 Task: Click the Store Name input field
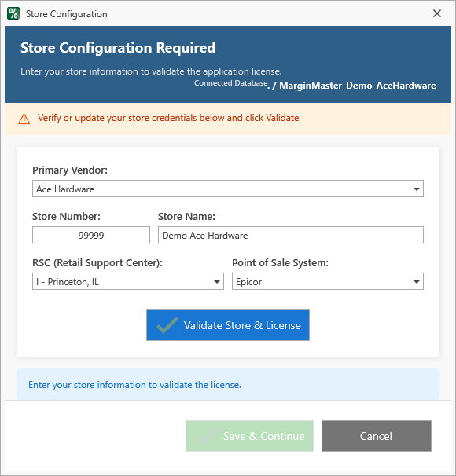coord(290,235)
